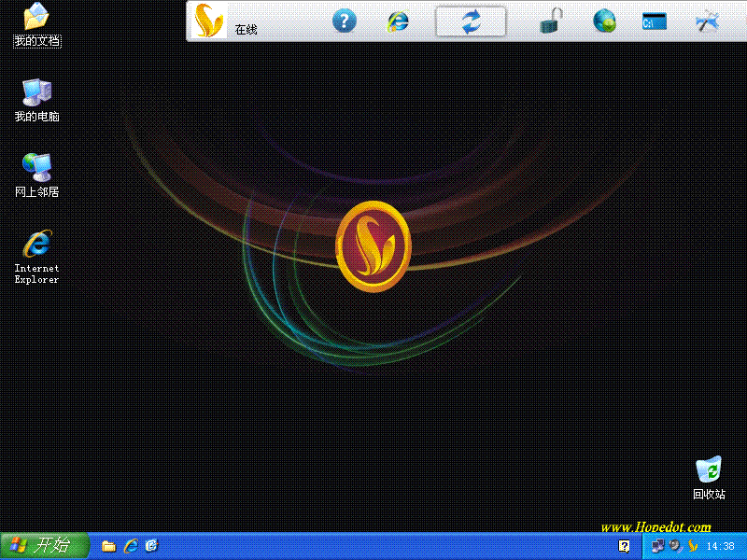This screenshot has width=747, height=560.
Task: Select the 我的电脑 desktop icon
Action: [36, 101]
